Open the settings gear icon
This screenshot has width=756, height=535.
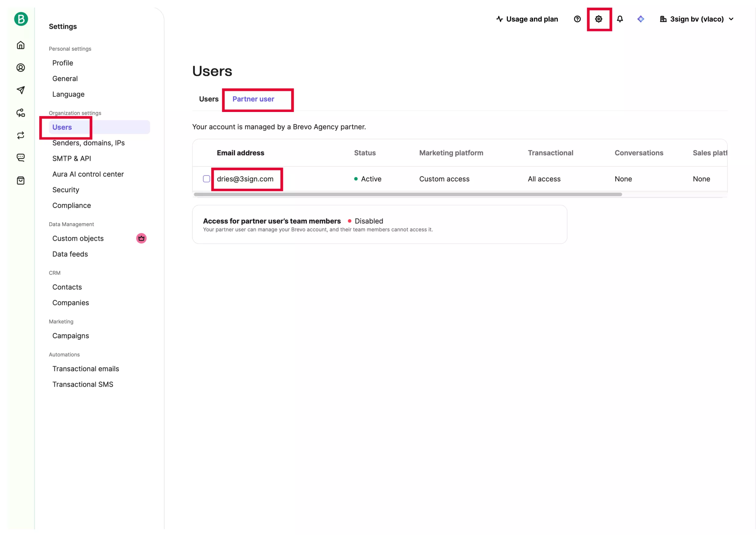tap(599, 19)
